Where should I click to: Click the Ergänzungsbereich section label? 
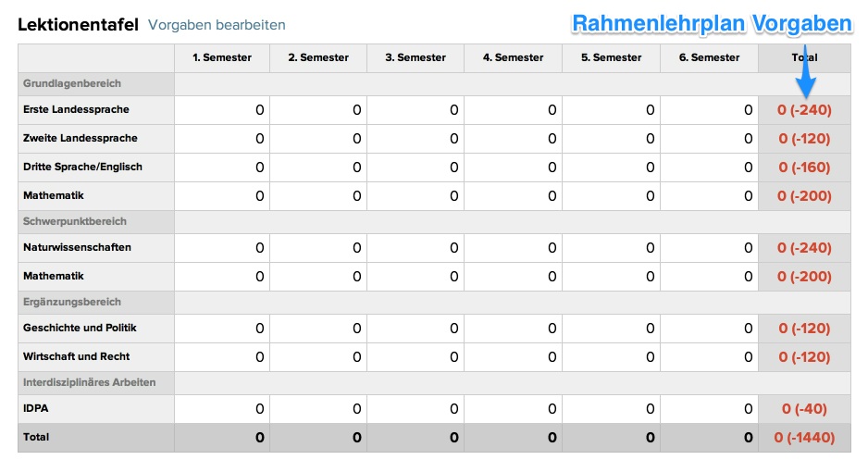pos(72,302)
